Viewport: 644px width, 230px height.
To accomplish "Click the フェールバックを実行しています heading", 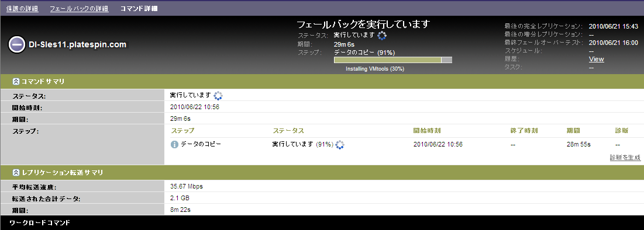I will [x=363, y=24].
